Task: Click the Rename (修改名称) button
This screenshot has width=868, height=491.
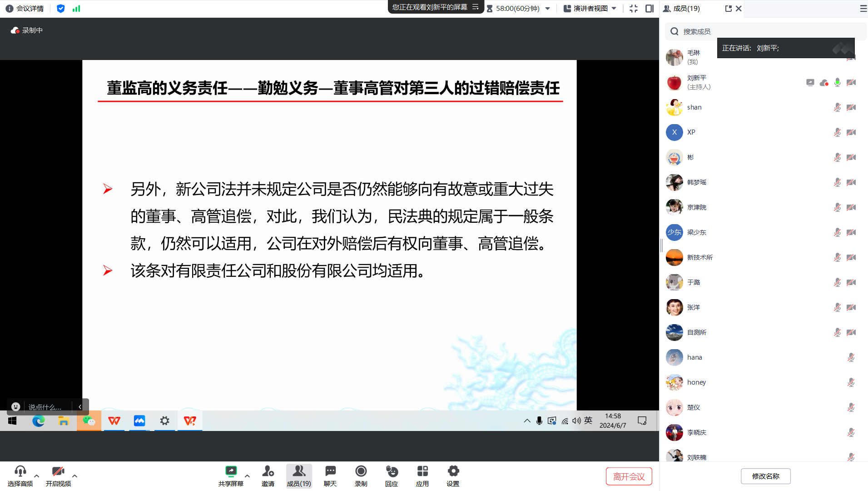Action: (x=765, y=476)
